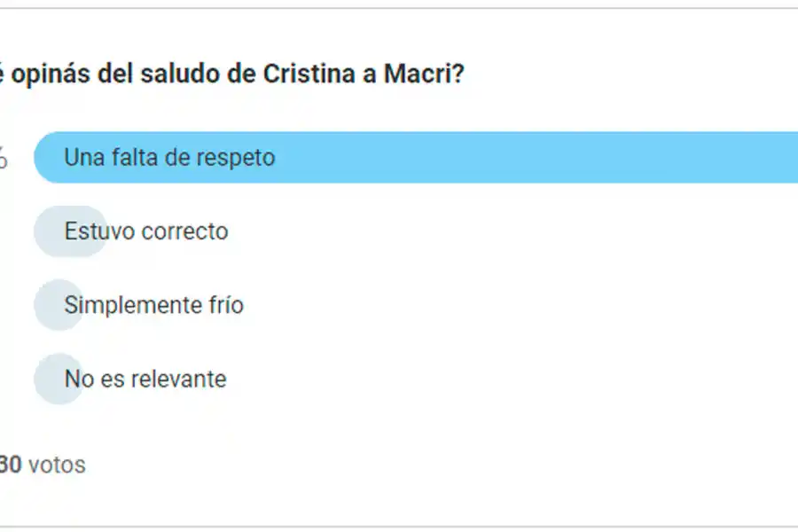This screenshot has width=798, height=532.
Task: Click the circular marker beside 'No es relevante'
Action: pyautogui.click(x=57, y=379)
